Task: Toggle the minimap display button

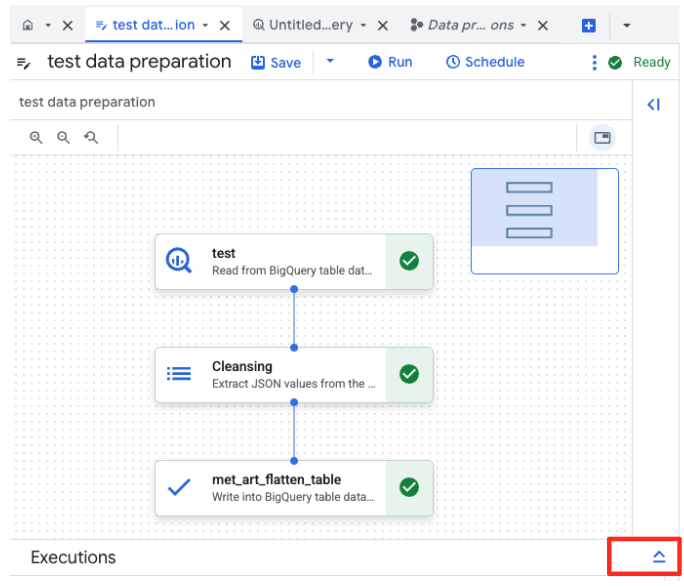Action: pyautogui.click(x=602, y=138)
